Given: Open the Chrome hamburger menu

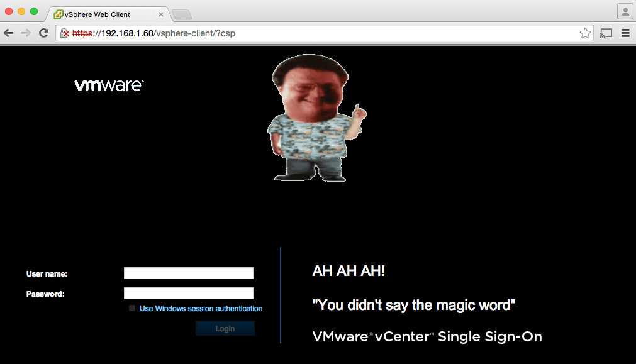Looking at the screenshot, I should 625,33.
